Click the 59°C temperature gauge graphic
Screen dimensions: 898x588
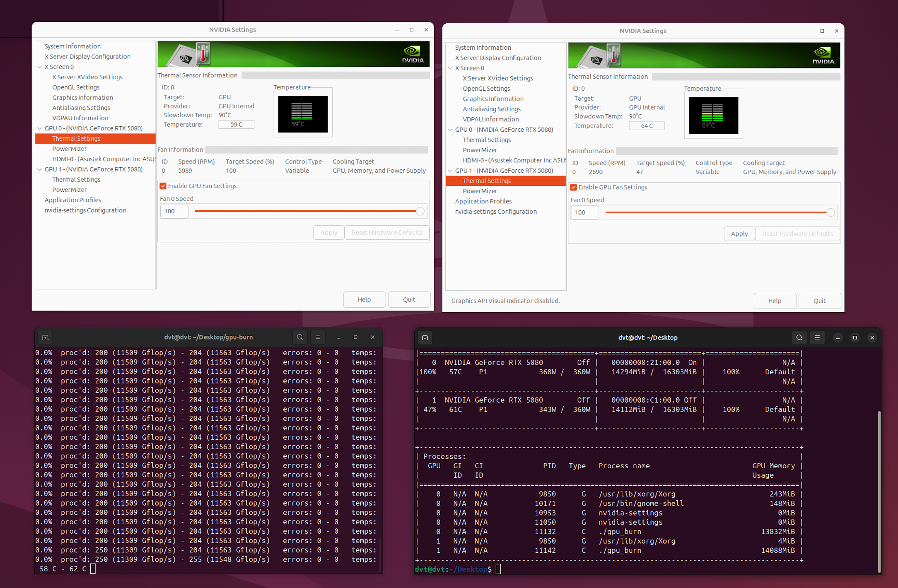pos(303,114)
